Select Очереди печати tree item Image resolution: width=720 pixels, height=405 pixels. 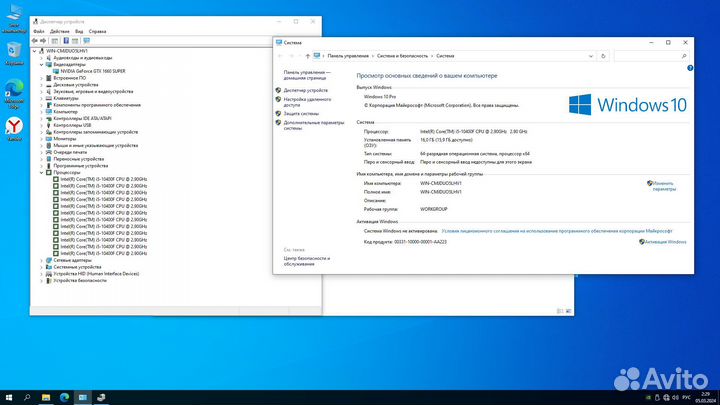click(x=70, y=152)
